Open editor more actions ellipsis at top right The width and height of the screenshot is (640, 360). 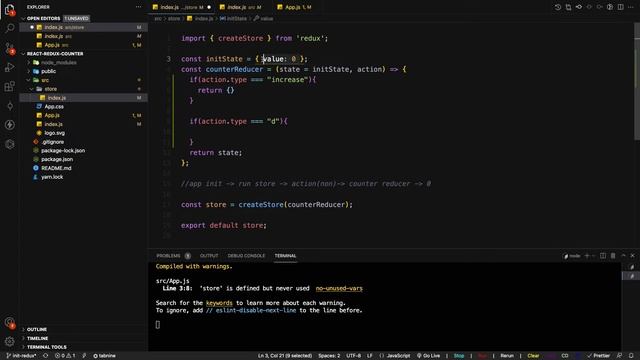point(631,7)
